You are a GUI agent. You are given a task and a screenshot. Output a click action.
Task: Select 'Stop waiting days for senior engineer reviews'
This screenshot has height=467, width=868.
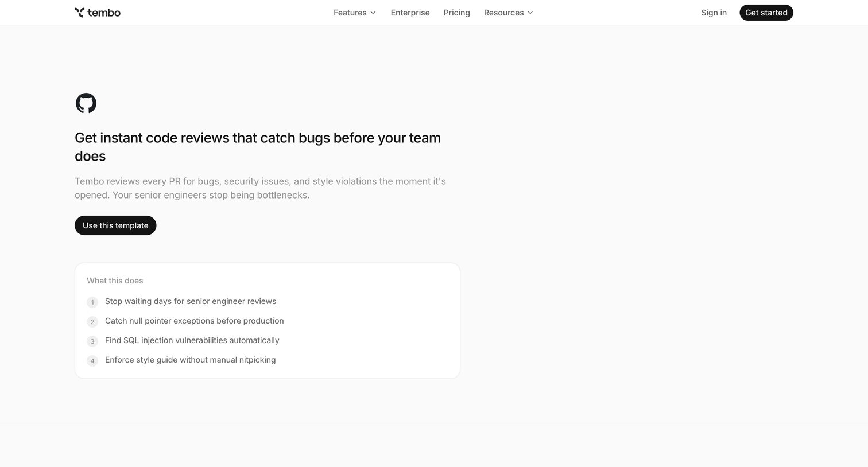191,301
